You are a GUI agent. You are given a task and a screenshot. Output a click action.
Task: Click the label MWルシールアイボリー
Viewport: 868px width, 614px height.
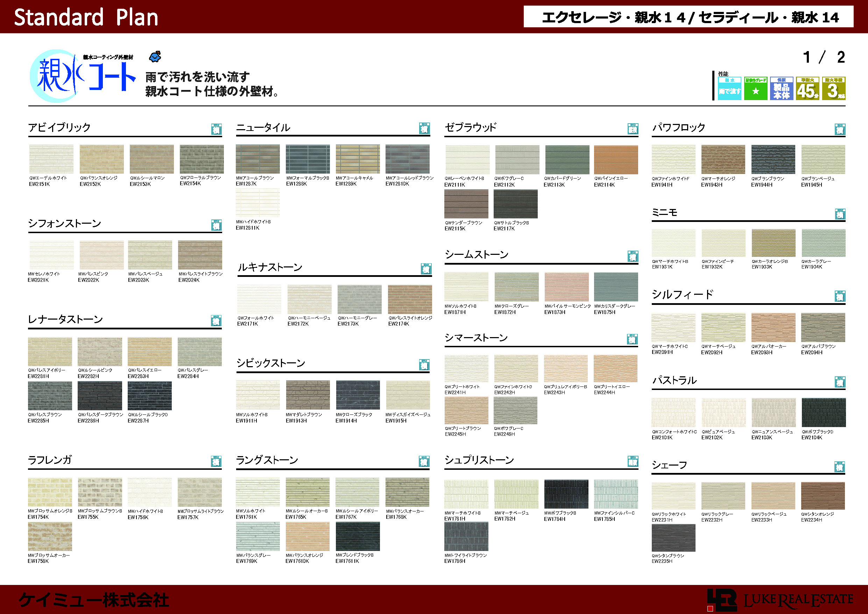click(x=357, y=511)
